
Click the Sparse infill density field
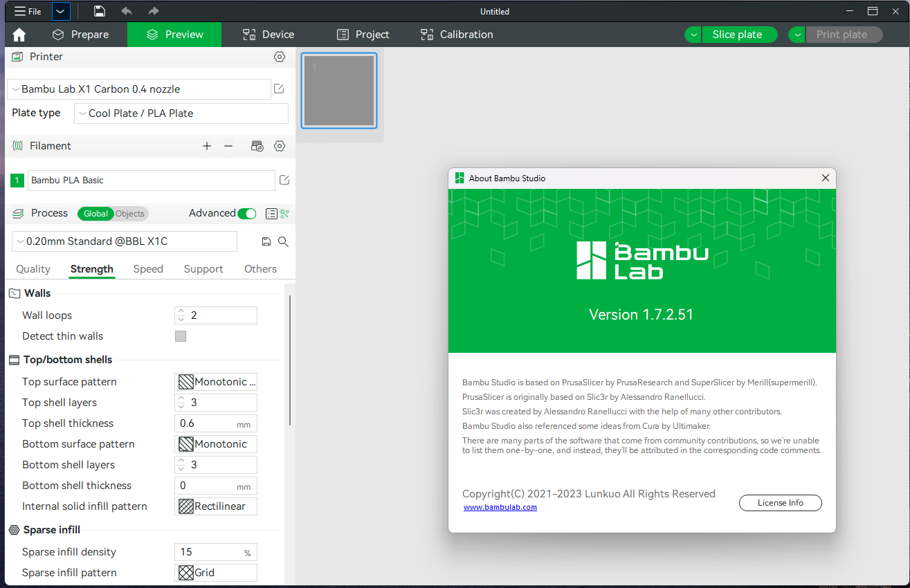pos(216,552)
